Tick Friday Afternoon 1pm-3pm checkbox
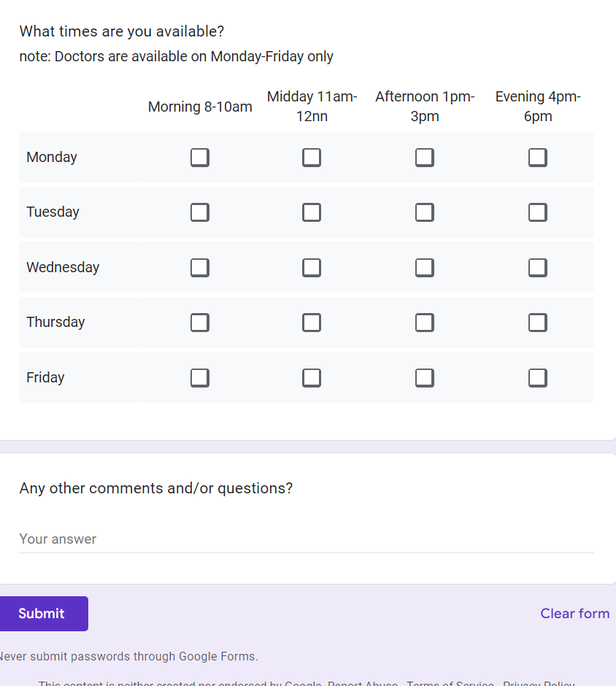This screenshot has width=616, height=686. pos(425,378)
